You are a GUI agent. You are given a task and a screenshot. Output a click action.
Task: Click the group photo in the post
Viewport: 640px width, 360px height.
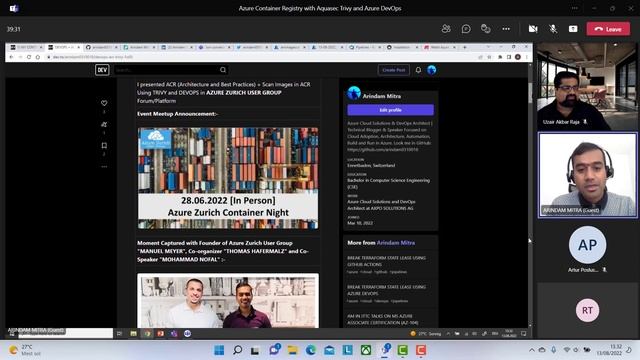tap(228, 301)
